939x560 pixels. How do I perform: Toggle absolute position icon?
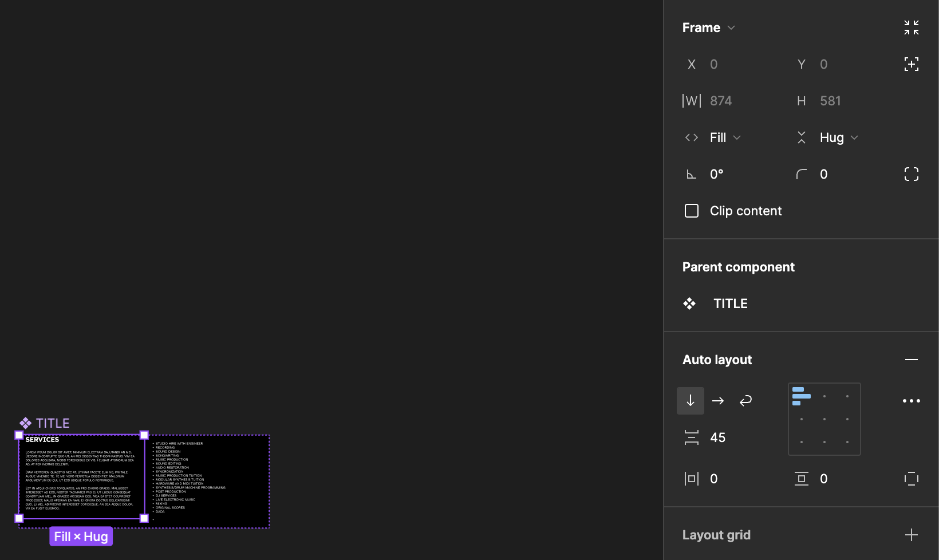coord(912,64)
